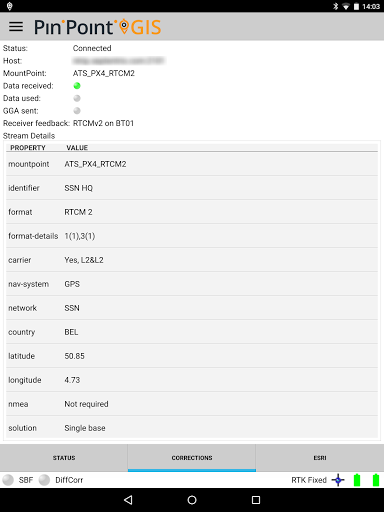Screen dimensions: 384x512
Task: Tap the RTK Fixed crosshair icon
Action: [x=338, y=480]
